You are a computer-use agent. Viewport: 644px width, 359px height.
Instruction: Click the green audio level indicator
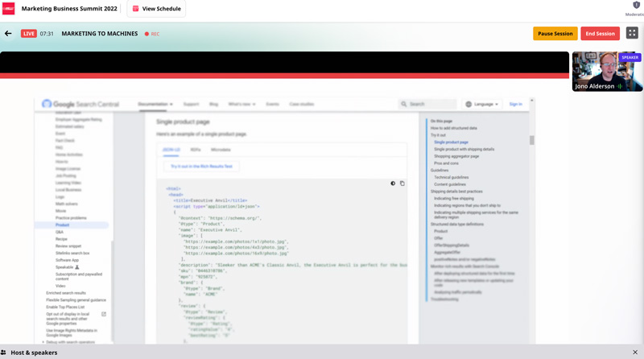(619, 86)
